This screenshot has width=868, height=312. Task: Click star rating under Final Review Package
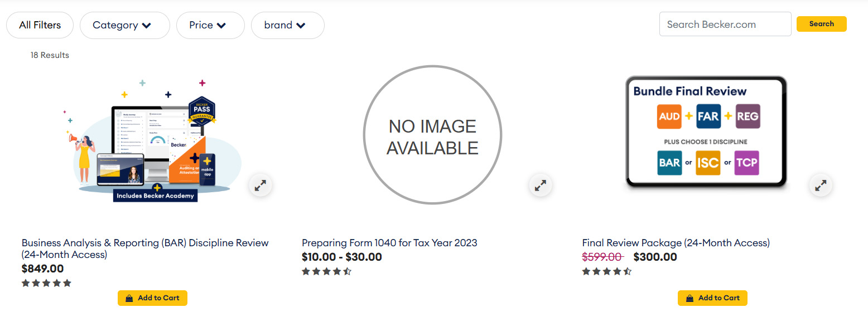coord(607,271)
